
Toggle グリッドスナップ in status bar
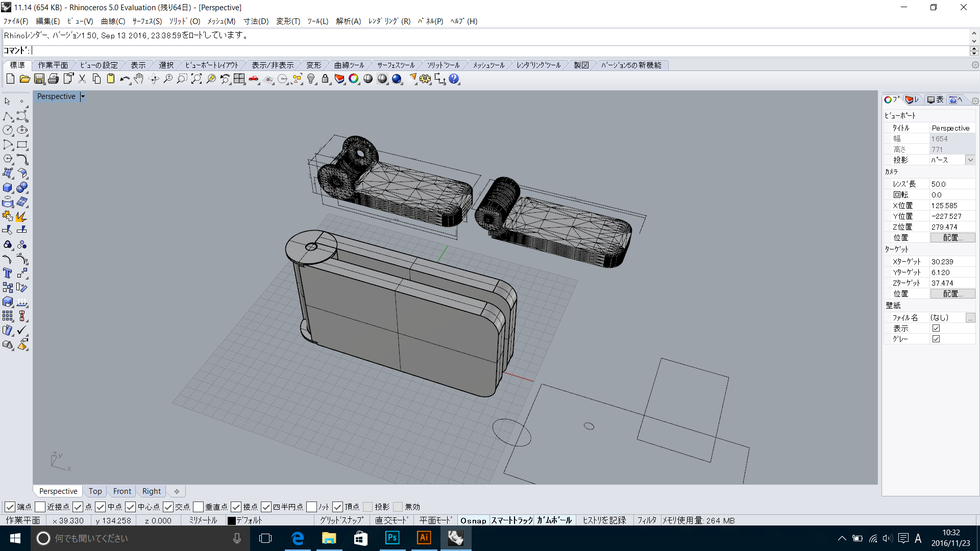[x=341, y=520]
